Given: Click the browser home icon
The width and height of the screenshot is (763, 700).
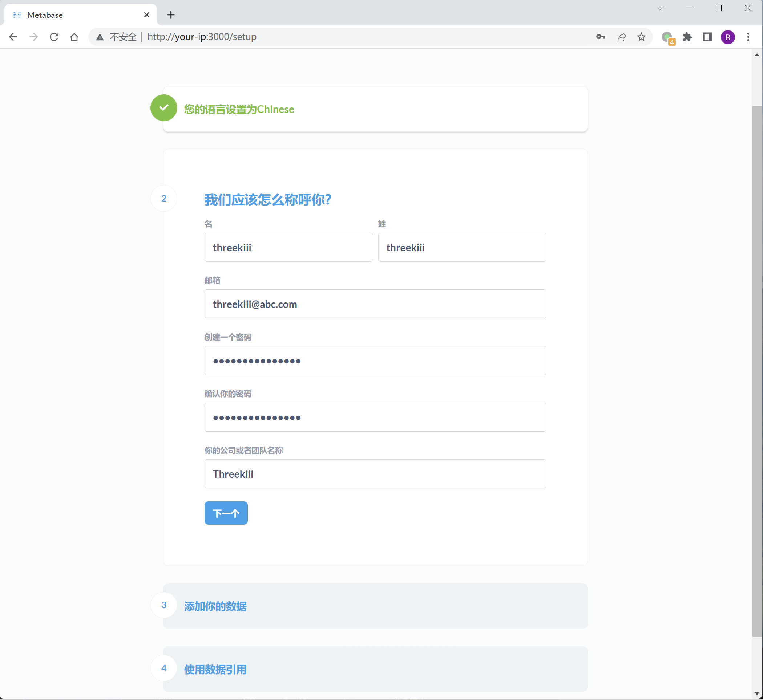Looking at the screenshot, I should point(74,37).
